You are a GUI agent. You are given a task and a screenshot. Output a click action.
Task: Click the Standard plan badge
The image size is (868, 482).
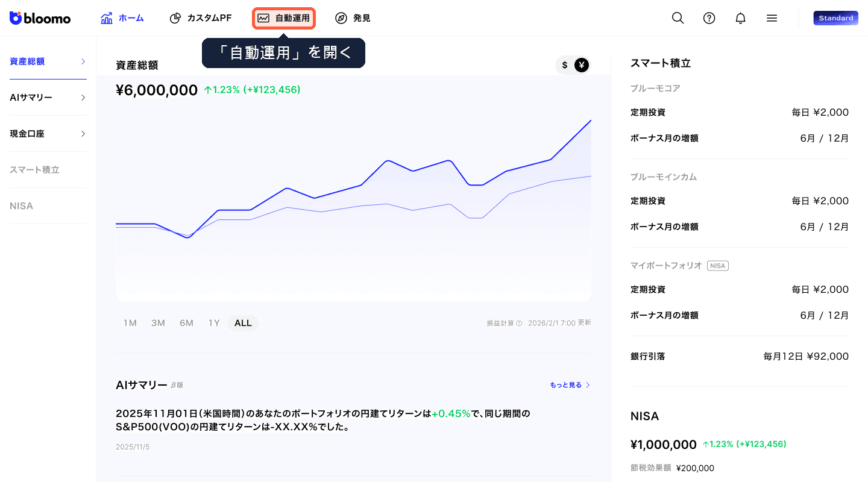(835, 18)
